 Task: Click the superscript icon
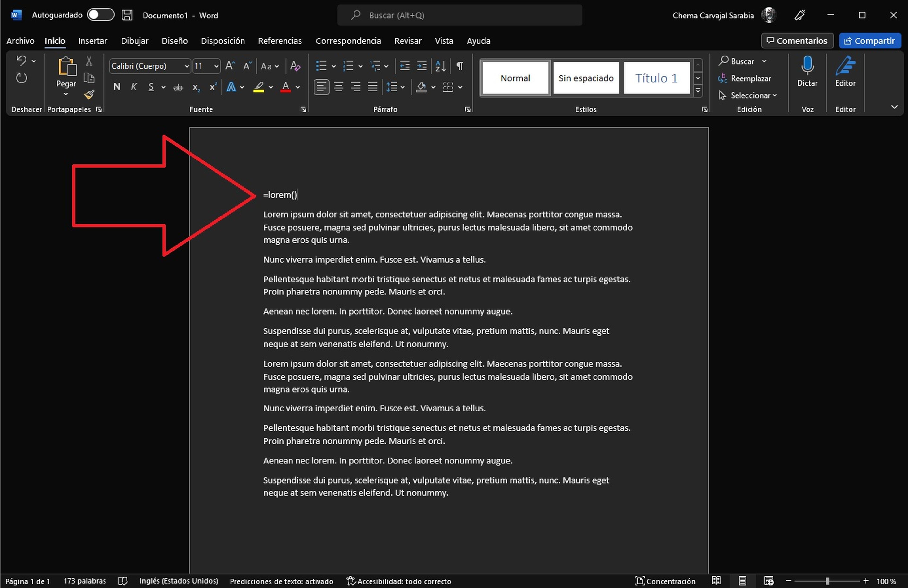[x=213, y=87]
